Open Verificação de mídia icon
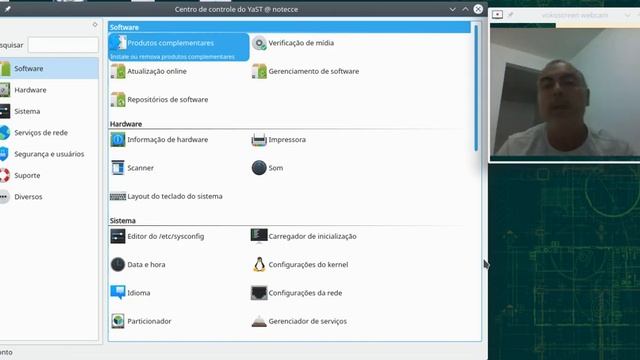 click(x=259, y=43)
